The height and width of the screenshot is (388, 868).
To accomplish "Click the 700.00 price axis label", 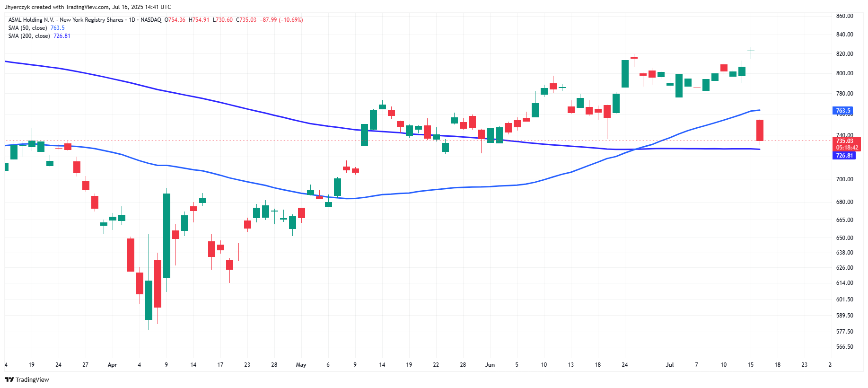I will [x=844, y=179].
